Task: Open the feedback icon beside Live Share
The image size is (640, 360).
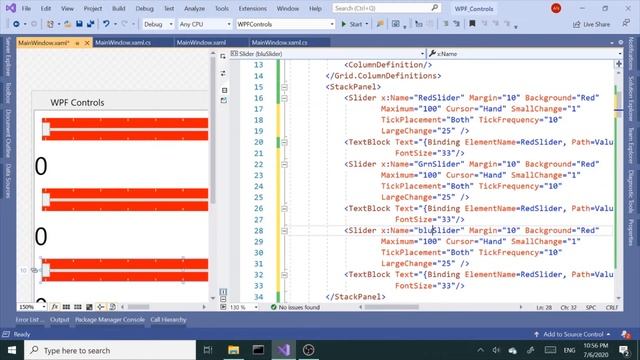Action: tap(626, 24)
